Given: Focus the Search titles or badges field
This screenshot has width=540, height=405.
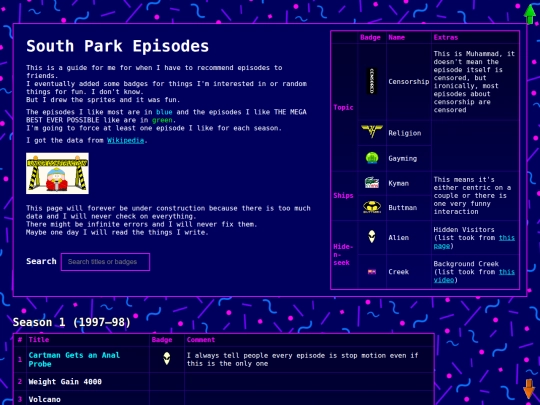Looking at the screenshot, I should point(105,262).
